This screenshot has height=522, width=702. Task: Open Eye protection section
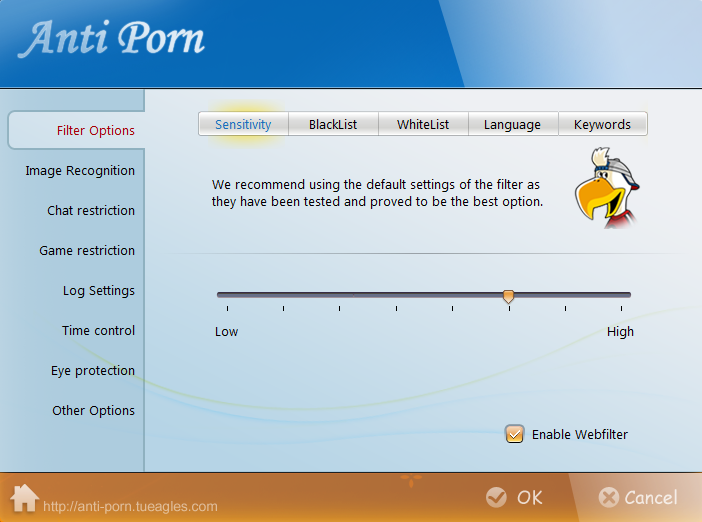tap(93, 371)
